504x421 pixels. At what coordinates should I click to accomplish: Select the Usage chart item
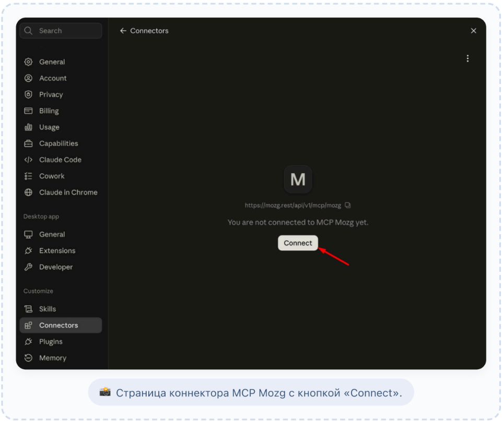(x=61, y=127)
